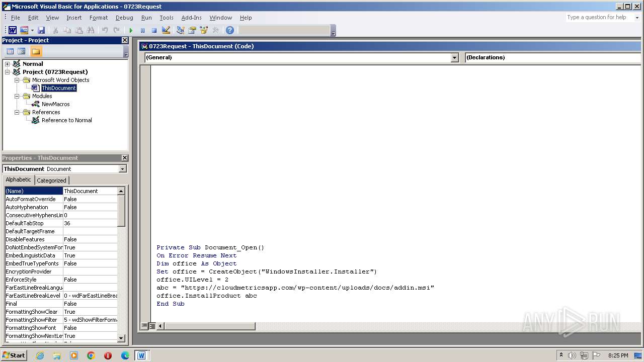Click the Cut scissors icon
Screen dimensions: 644x362
[x=55, y=30]
